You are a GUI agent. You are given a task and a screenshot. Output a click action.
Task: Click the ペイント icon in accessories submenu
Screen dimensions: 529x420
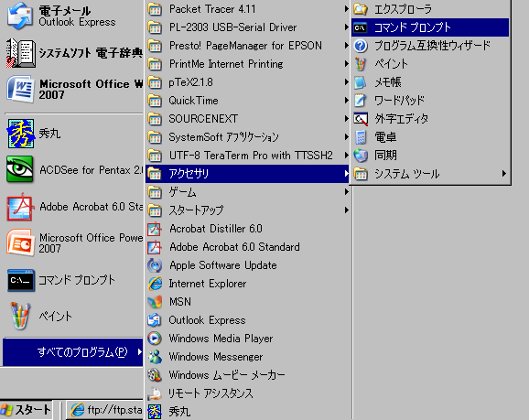click(x=361, y=64)
